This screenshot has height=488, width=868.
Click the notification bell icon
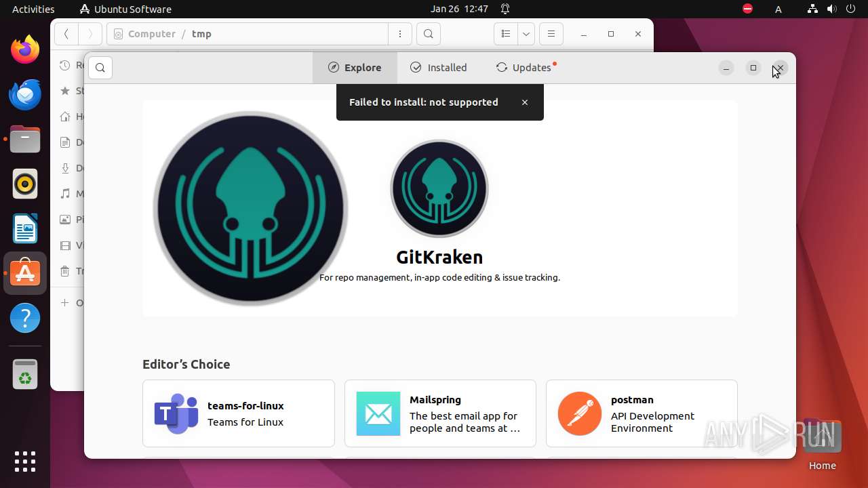505,9
